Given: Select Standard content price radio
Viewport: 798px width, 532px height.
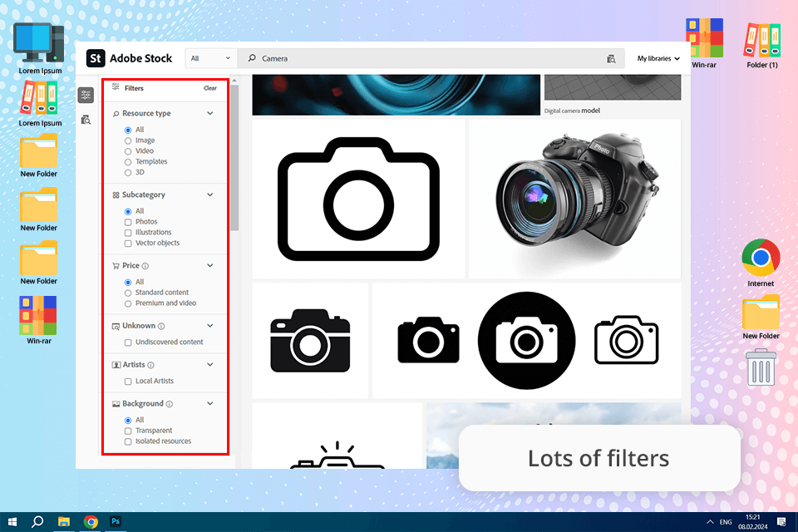Looking at the screenshot, I should pyautogui.click(x=128, y=293).
